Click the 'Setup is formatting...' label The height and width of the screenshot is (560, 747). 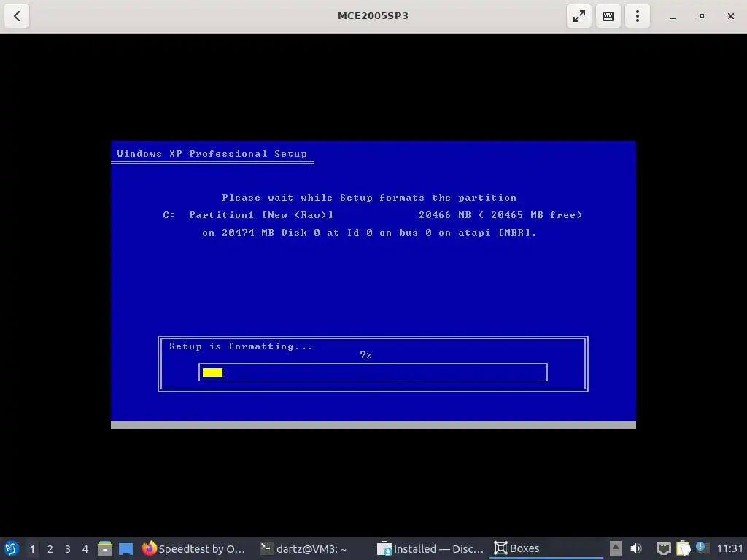pos(241,346)
